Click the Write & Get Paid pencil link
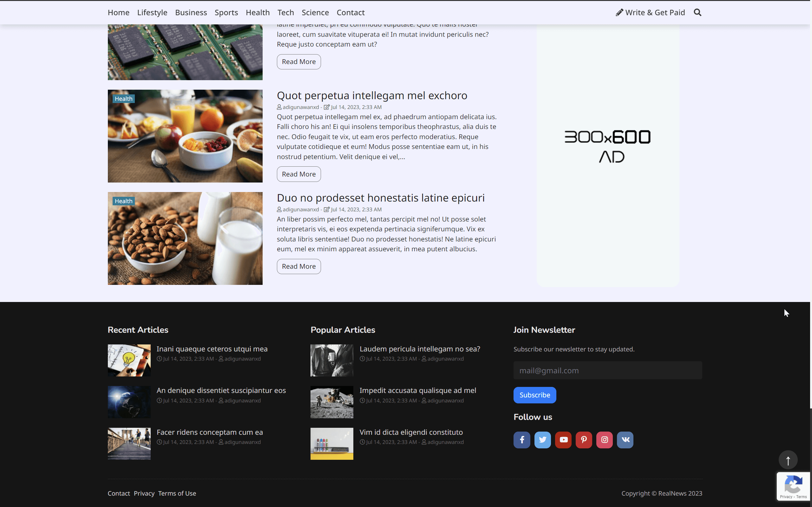This screenshot has height=507, width=812. coord(650,12)
